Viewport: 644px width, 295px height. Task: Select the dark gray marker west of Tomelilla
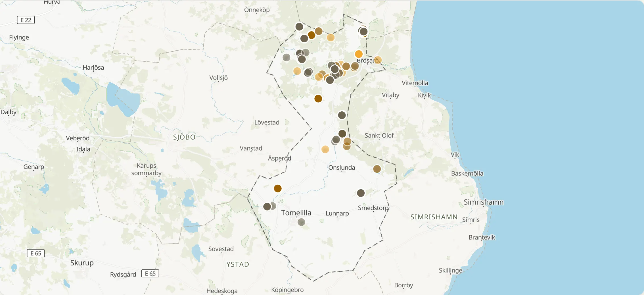(x=267, y=207)
